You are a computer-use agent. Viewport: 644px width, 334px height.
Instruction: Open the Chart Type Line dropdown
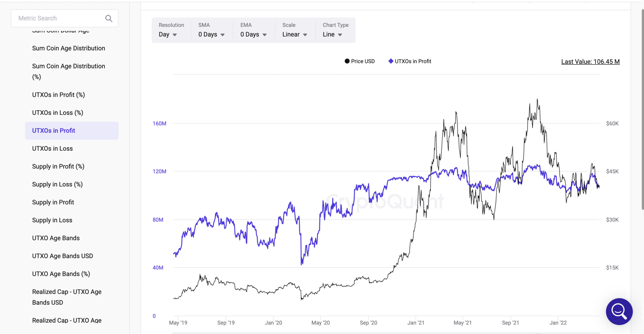tap(332, 34)
